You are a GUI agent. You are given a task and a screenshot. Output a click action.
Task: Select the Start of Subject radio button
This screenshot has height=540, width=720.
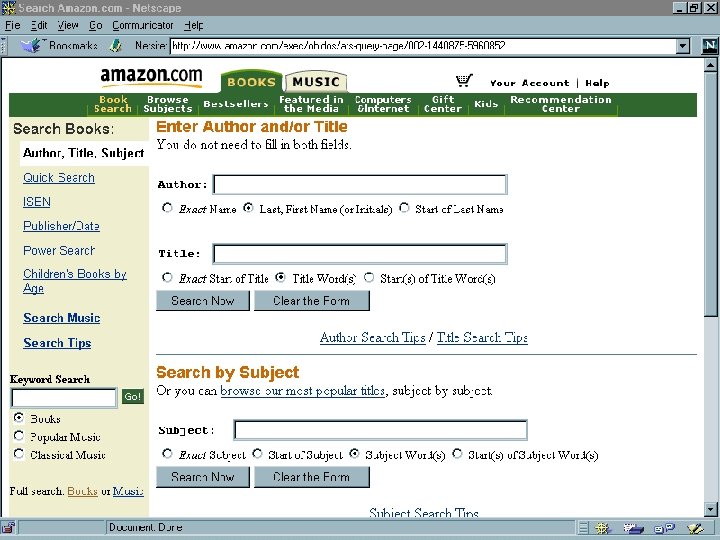tap(257, 454)
